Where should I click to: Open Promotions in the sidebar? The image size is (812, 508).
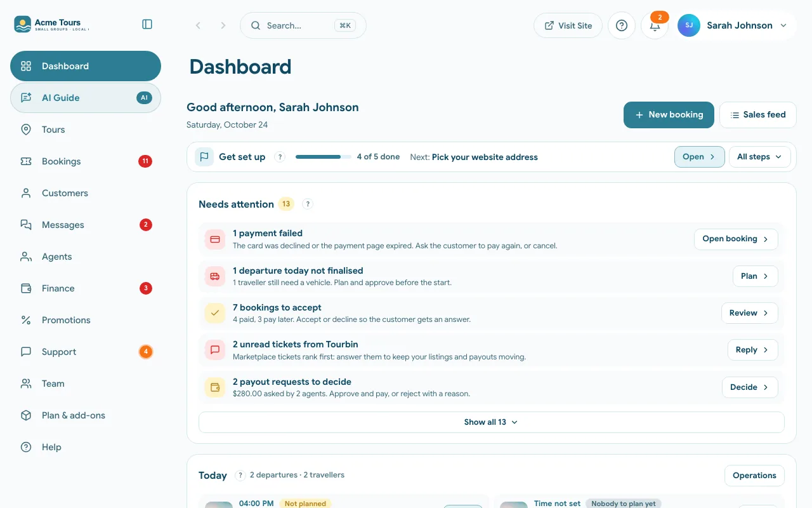tap(86, 320)
